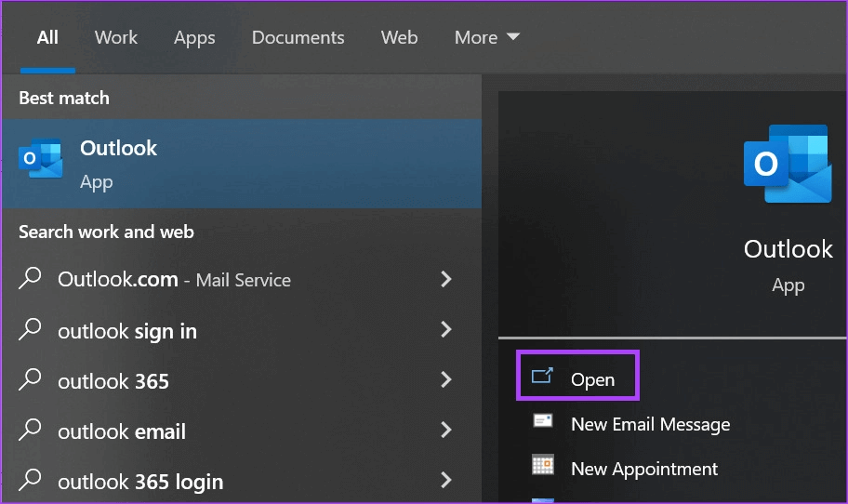This screenshot has width=848, height=504.
Task: Click the outlook email suggestion
Action: [122, 431]
